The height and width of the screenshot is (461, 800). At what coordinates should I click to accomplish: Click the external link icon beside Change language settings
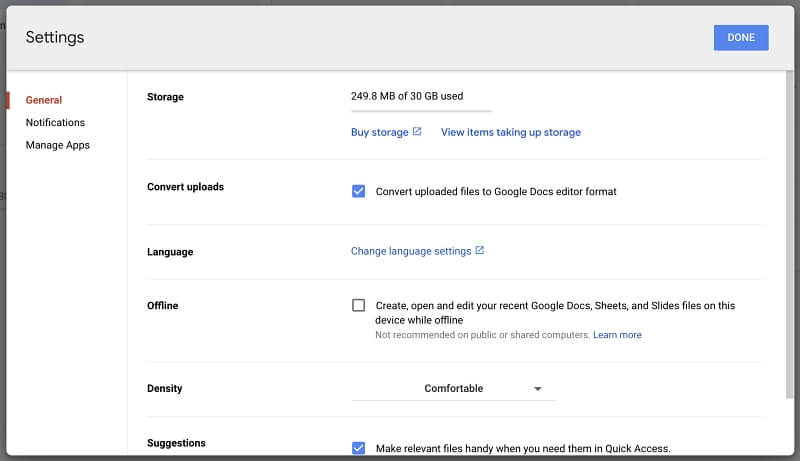[480, 250]
